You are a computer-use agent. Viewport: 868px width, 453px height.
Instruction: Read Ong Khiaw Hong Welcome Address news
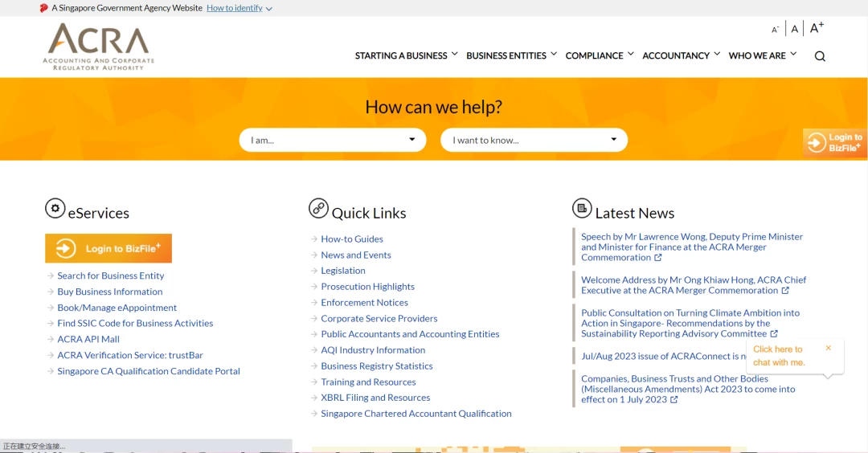[694, 285]
